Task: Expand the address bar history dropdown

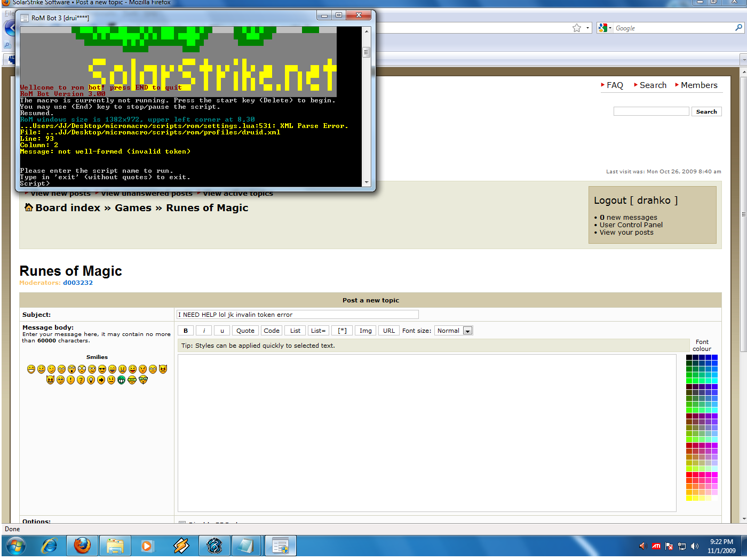Action: (588, 28)
